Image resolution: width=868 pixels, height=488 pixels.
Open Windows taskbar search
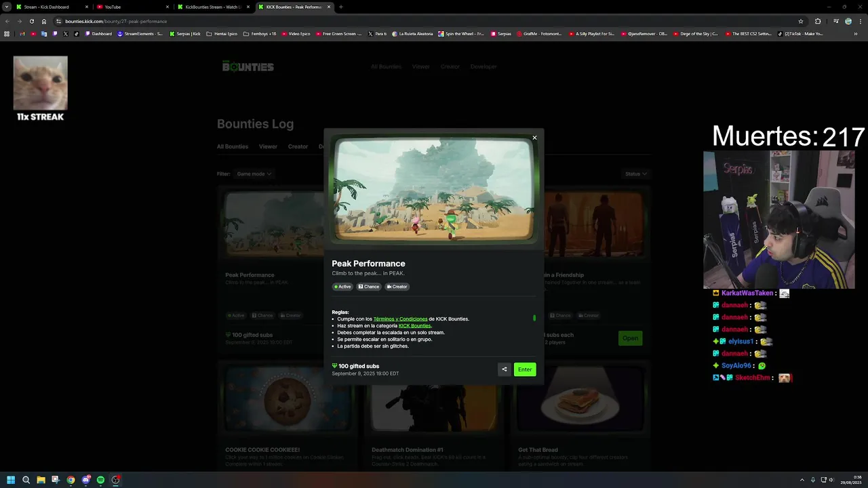(26, 480)
